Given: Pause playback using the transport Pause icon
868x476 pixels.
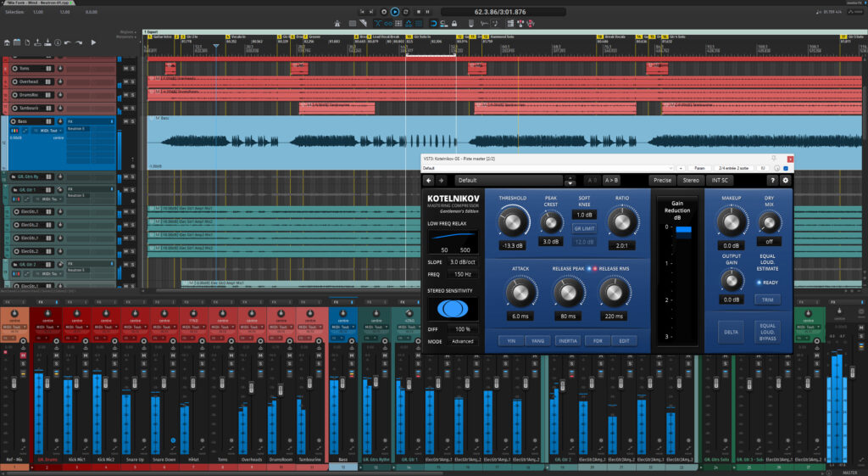Looking at the screenshot, I should [x=427, y=12].
